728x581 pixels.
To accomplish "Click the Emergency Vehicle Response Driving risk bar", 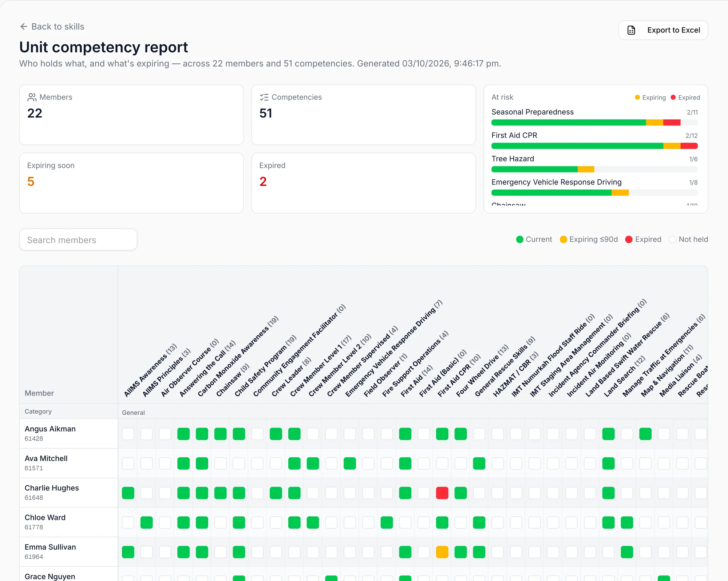I will click(594, 192).
